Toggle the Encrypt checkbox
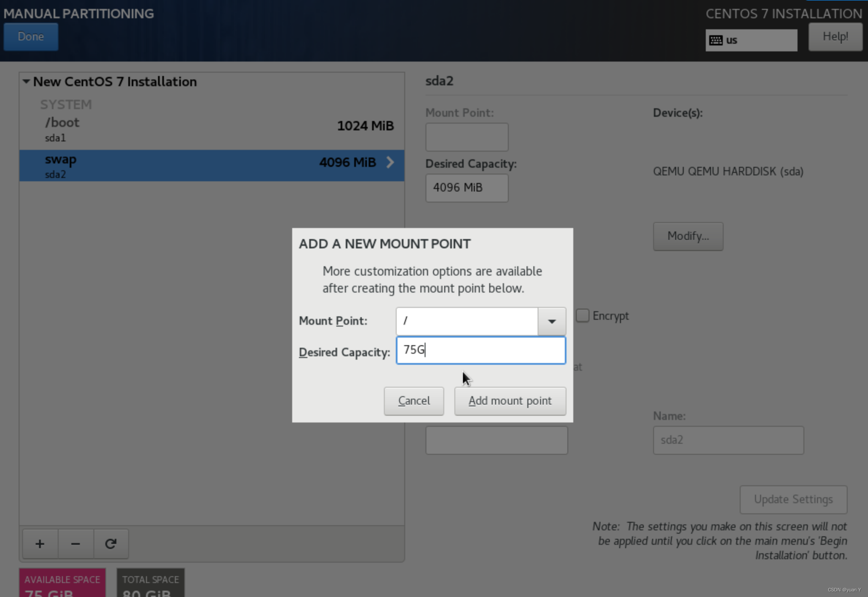 pyautogui.click(x=582, y=316)
